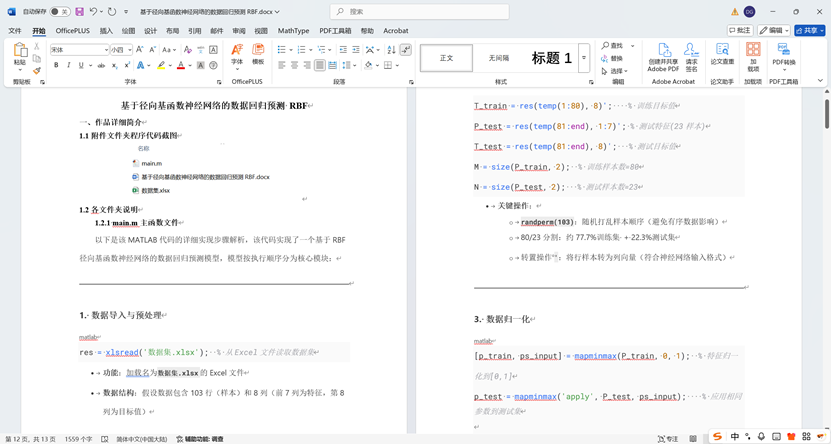
Task: Open the paragraph shading fill color
Action: (369, 65)
